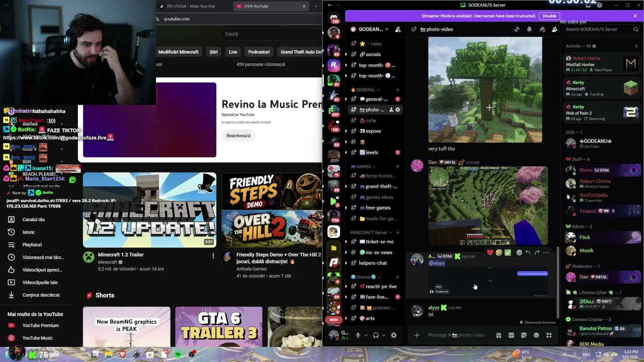Add heart reaction to the hovered message
Image resolution: width=644 pixels, height=362 pixels.
point(490,252)
